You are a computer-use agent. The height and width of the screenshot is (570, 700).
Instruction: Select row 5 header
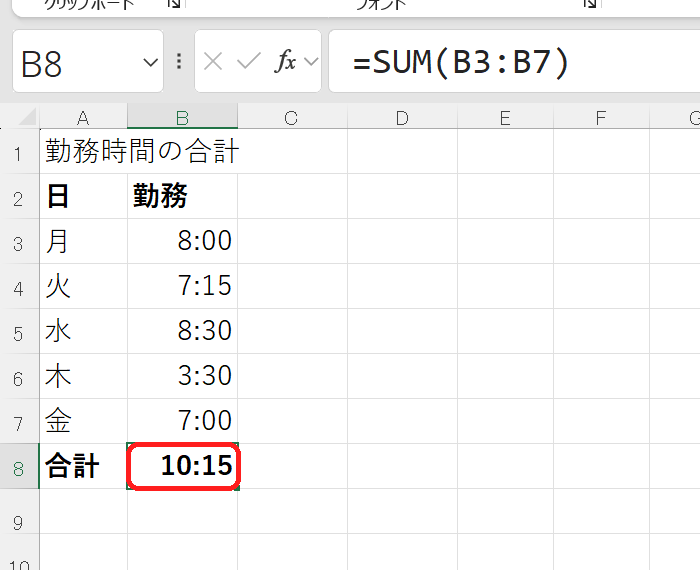(x=19, y=332)
